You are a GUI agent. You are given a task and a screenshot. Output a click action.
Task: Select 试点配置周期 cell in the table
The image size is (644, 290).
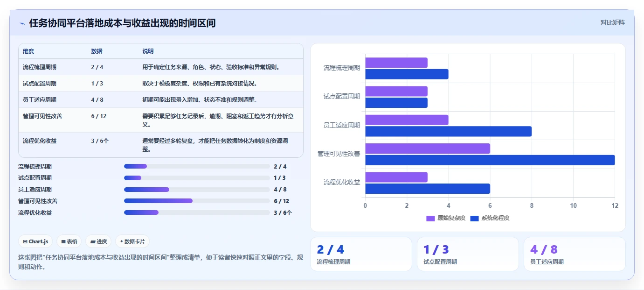click(40, 84)
